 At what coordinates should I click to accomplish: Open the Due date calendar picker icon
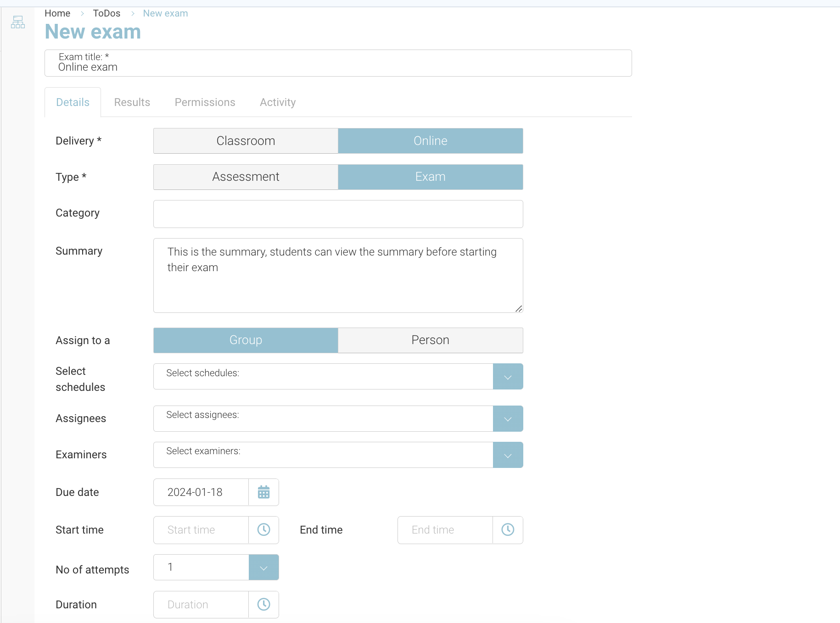(x=263, y=492)
